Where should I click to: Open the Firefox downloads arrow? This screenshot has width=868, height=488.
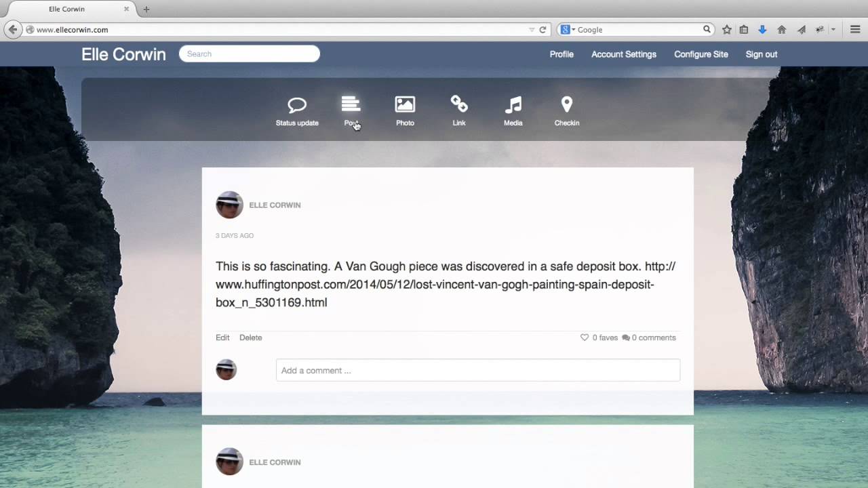click(762, 30)
